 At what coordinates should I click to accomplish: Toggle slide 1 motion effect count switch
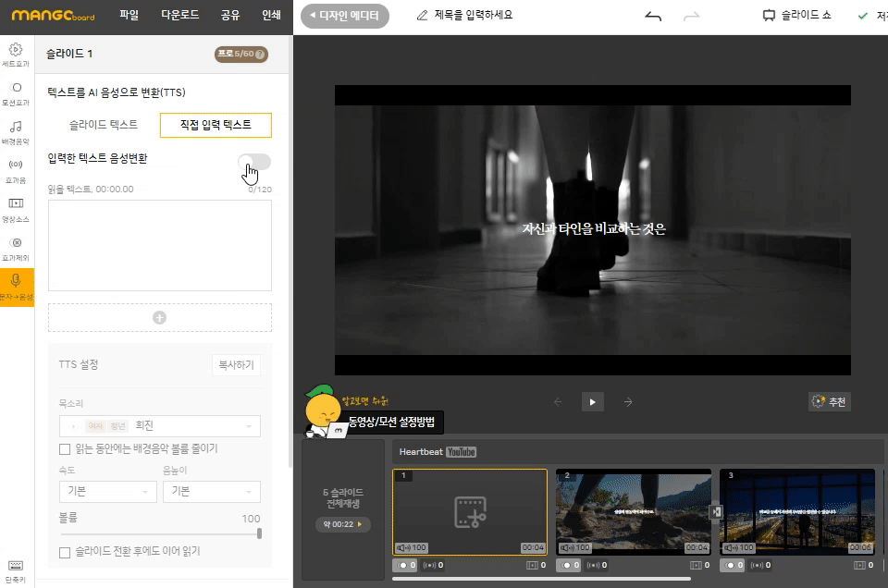[x=404, y=565]
